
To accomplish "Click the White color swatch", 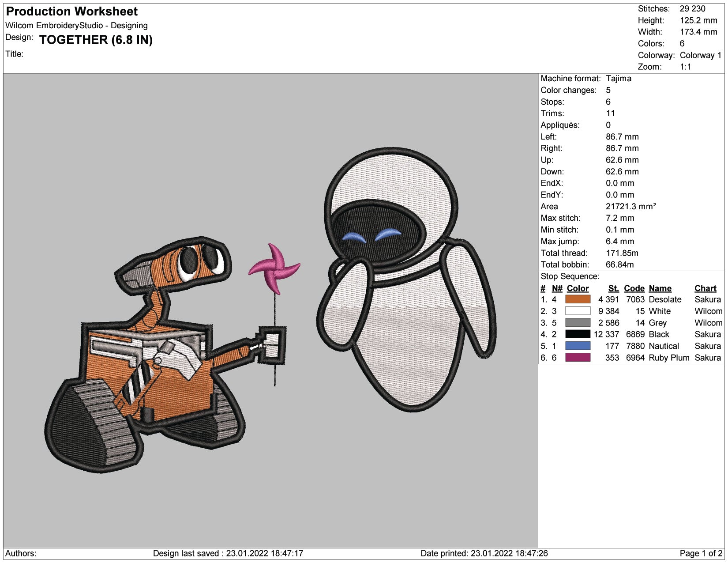I will [x=578, y=311].
